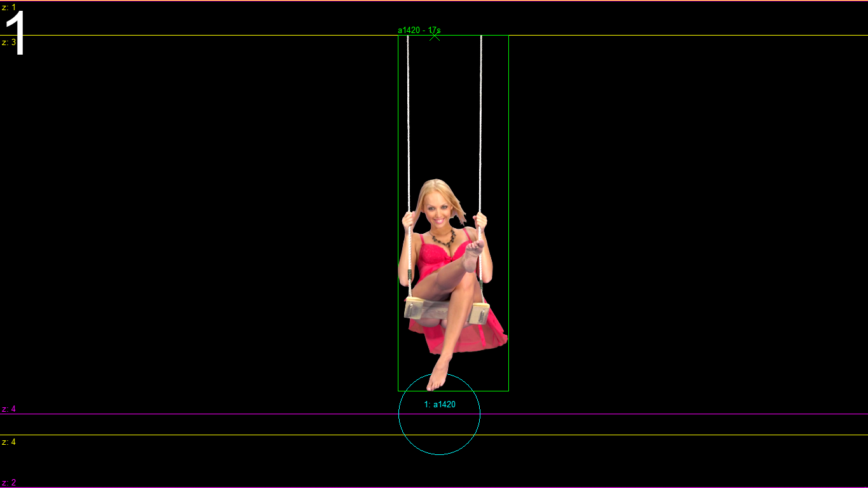Click the yellow "z: 1" label
This screenshot has width=868, height=488.
click(9, 7)
